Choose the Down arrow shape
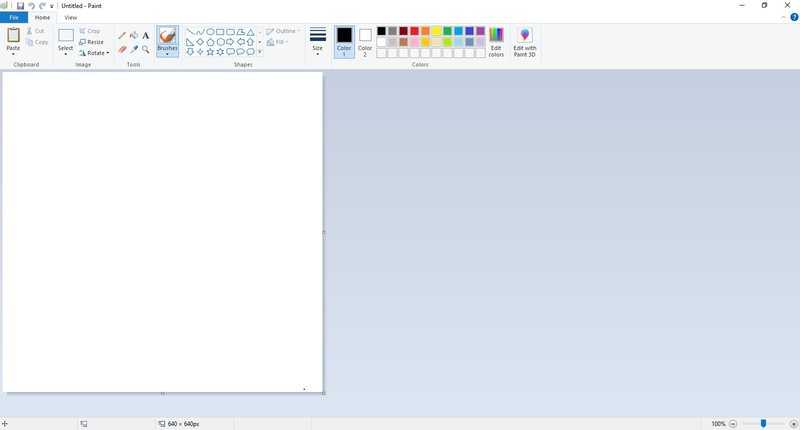Screen dimensions: 800x430 [x=190, y=52]
